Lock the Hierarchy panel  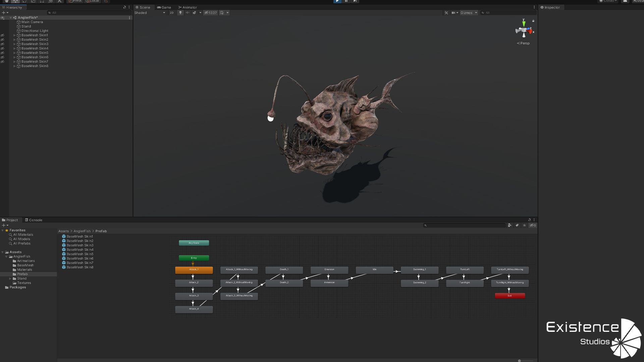(125, 7)
